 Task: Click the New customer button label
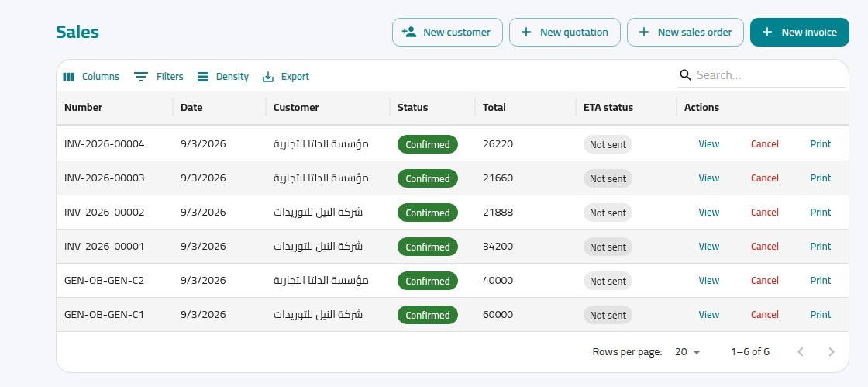point(456,32)
